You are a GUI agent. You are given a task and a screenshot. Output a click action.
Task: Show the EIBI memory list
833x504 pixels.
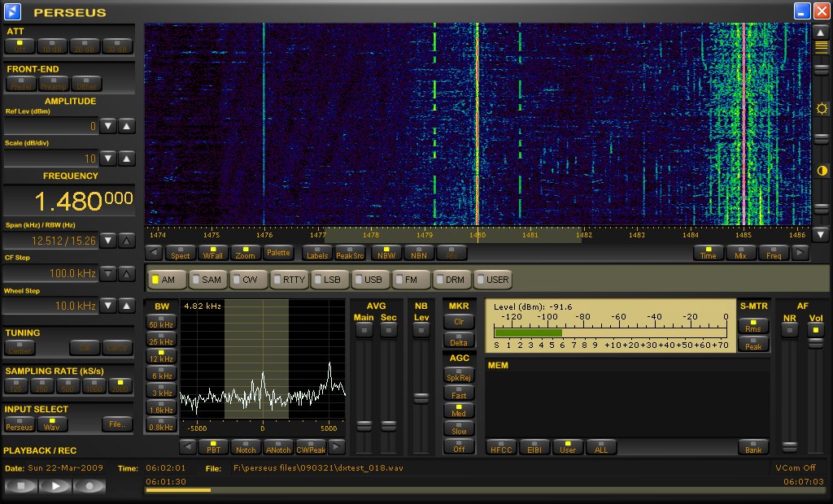(534, 447)
